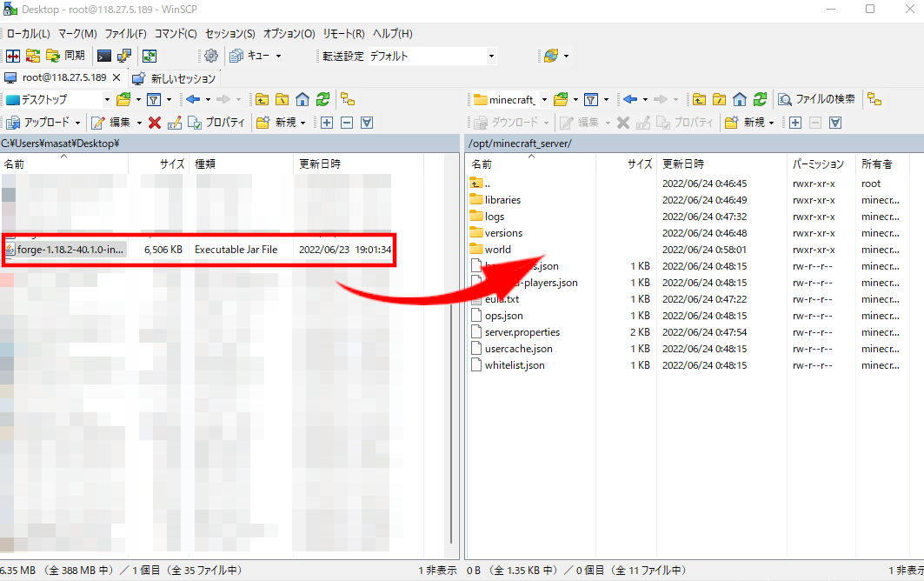
Task: Click local unselect files minus icon
Action: click(x=347, y=122)
